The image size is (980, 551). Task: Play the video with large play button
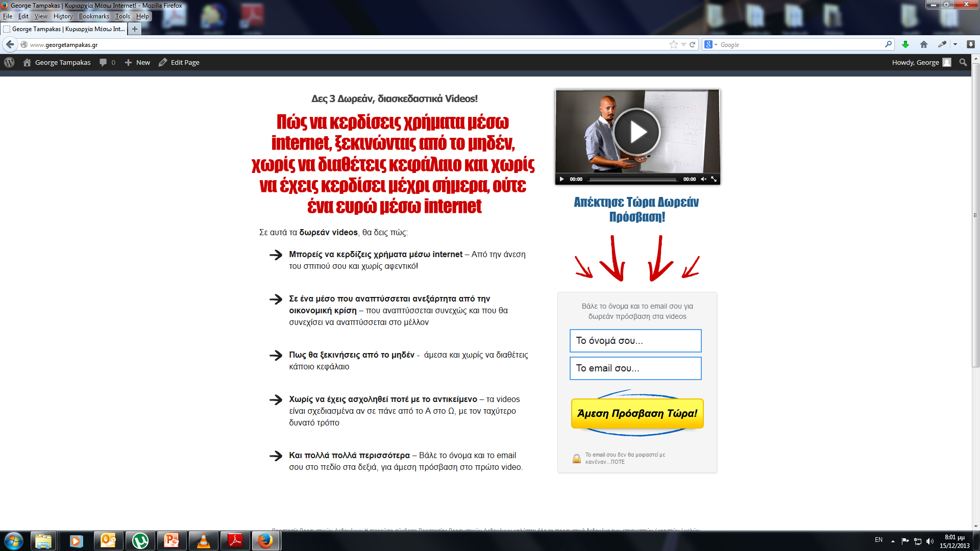pos(637,132)
